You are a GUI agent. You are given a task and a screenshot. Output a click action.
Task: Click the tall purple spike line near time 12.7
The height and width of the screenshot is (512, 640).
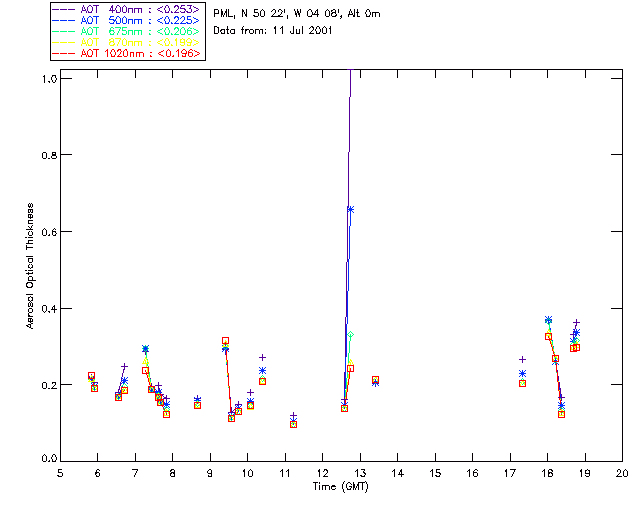(x=349, y=130)
